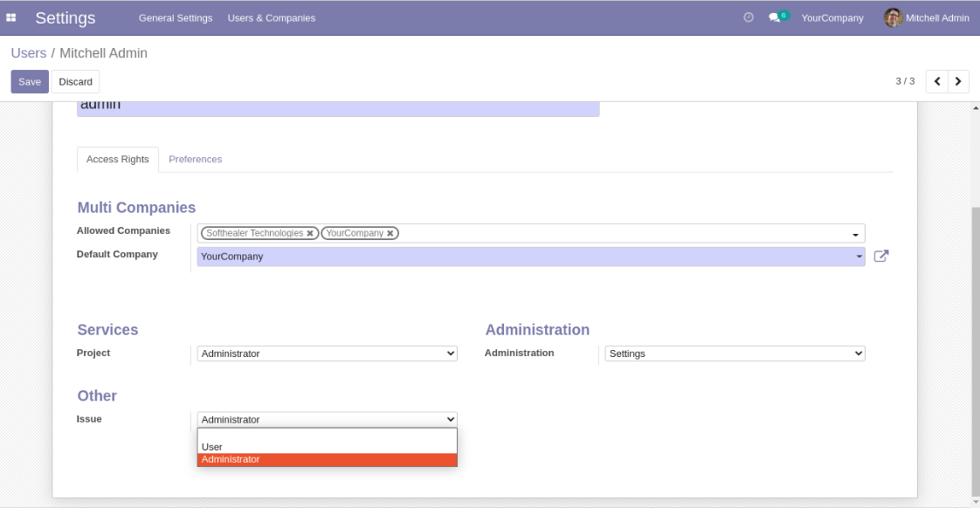Screen dimensions: 980x508
Task: Open Default Company external link icon
Action: pyautogui.click(x=881, y=257)
